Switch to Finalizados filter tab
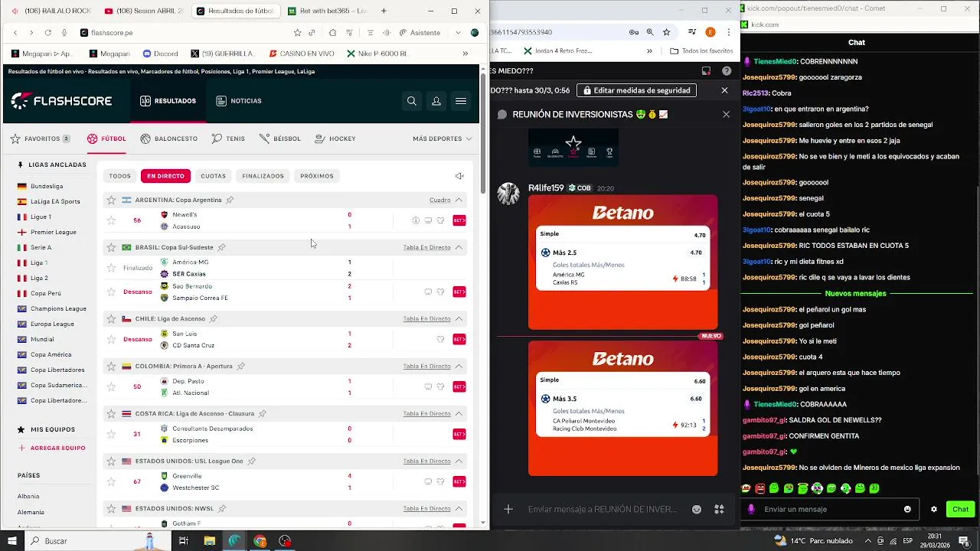980x551 pixels. point(263,176)
